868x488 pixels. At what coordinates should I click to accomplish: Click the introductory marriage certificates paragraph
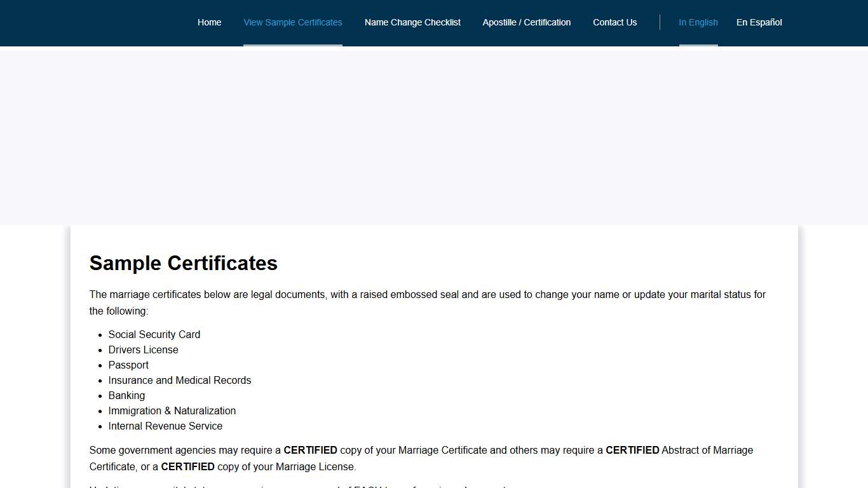click(427, 302)
